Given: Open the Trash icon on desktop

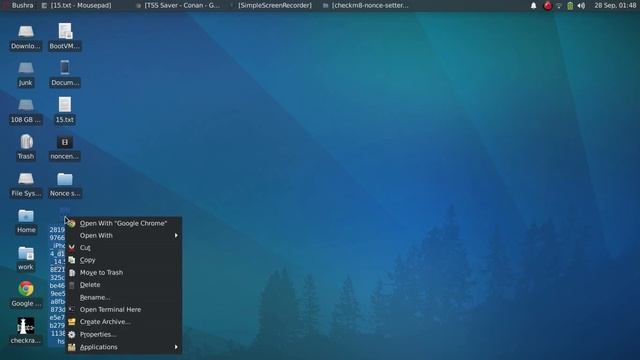Looking at the screenshot, I should (x=26, y=142).
